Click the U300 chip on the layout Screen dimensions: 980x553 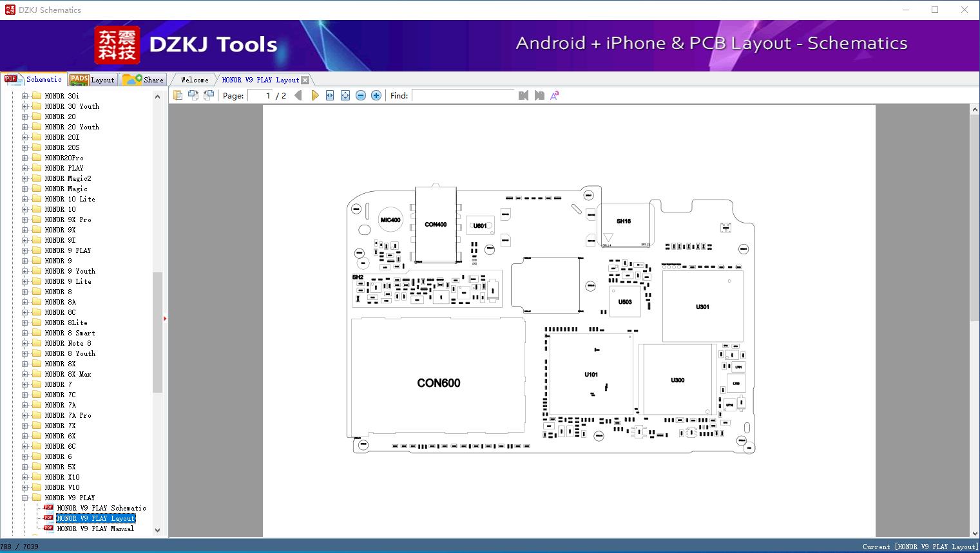[x=677, y=380]
